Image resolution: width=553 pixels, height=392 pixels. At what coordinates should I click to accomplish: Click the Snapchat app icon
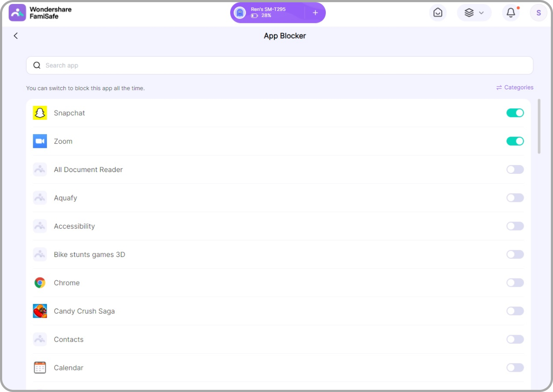coord(40,113)
